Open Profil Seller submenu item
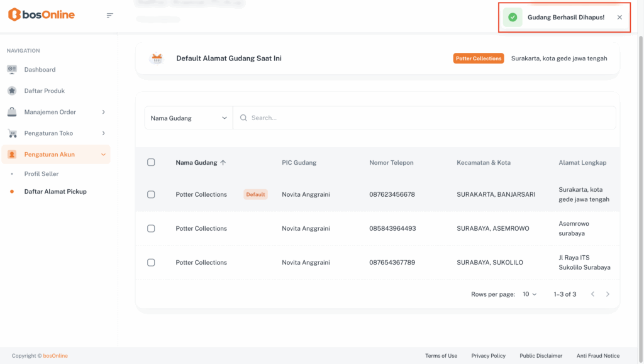The width and height of the screenshot is (644, 364). (41, 174)
